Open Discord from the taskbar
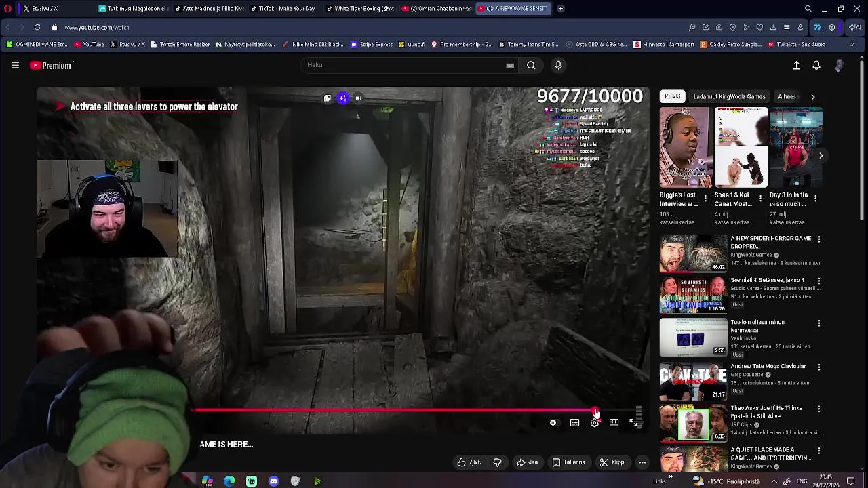Image resolution: width=868 pixels, height=488 pixels. point(273,481)
